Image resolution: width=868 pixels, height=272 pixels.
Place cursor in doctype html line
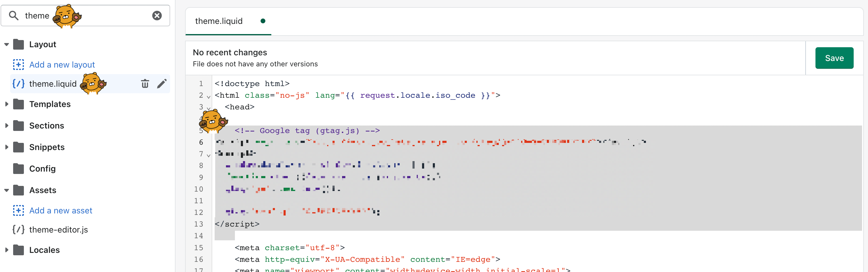252,83
